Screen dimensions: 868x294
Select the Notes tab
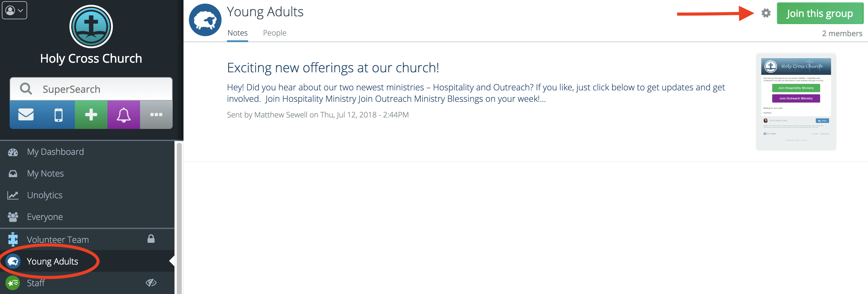coord(237,33)
